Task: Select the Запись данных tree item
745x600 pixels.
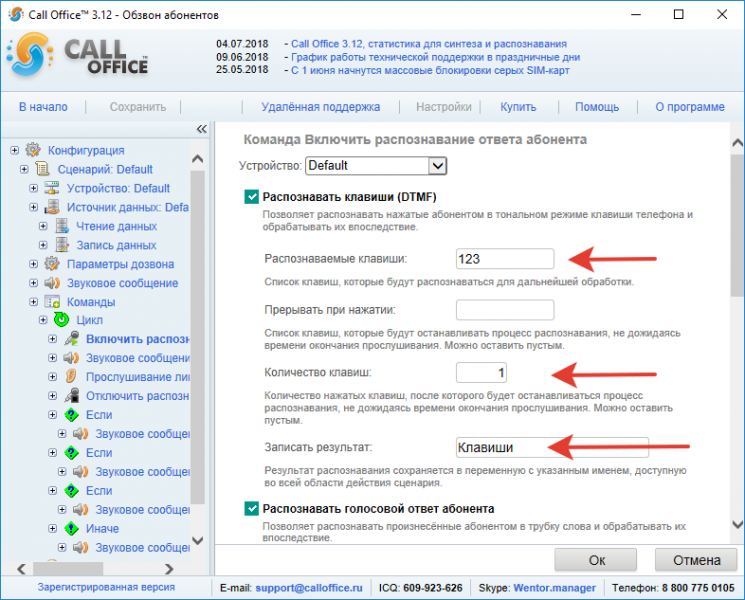Action: (116, 245)
